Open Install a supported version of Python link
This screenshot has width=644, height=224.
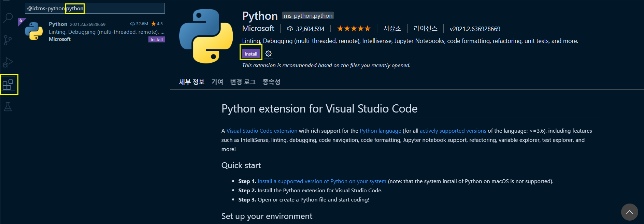tap(322, 181)
